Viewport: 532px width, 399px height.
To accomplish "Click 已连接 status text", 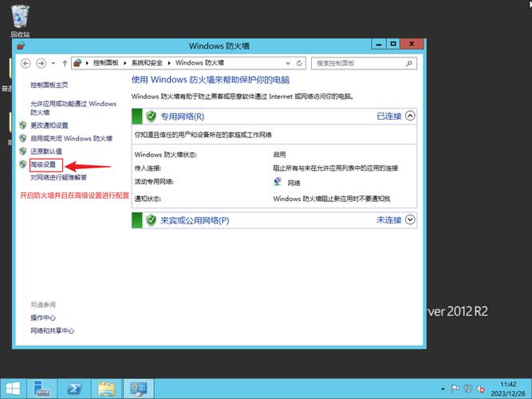I will click(388, 117).
